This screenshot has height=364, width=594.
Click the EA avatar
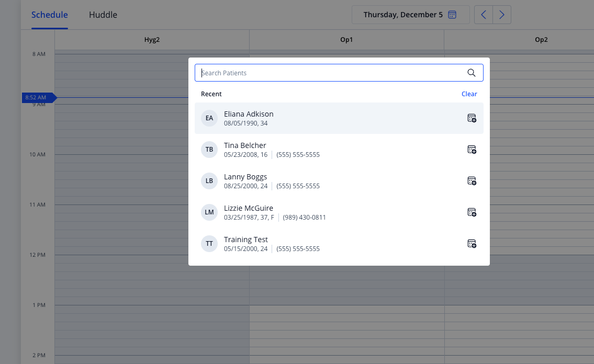click(209, 118)
